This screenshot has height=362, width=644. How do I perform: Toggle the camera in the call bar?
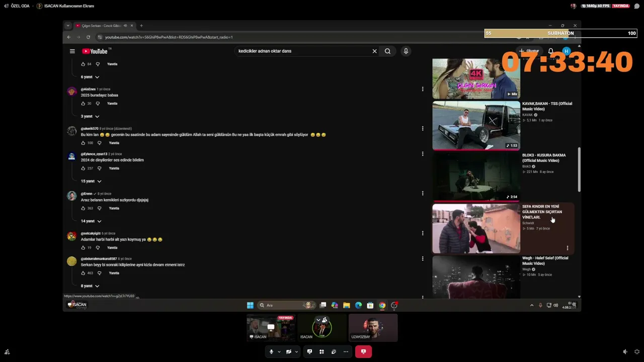289,352
